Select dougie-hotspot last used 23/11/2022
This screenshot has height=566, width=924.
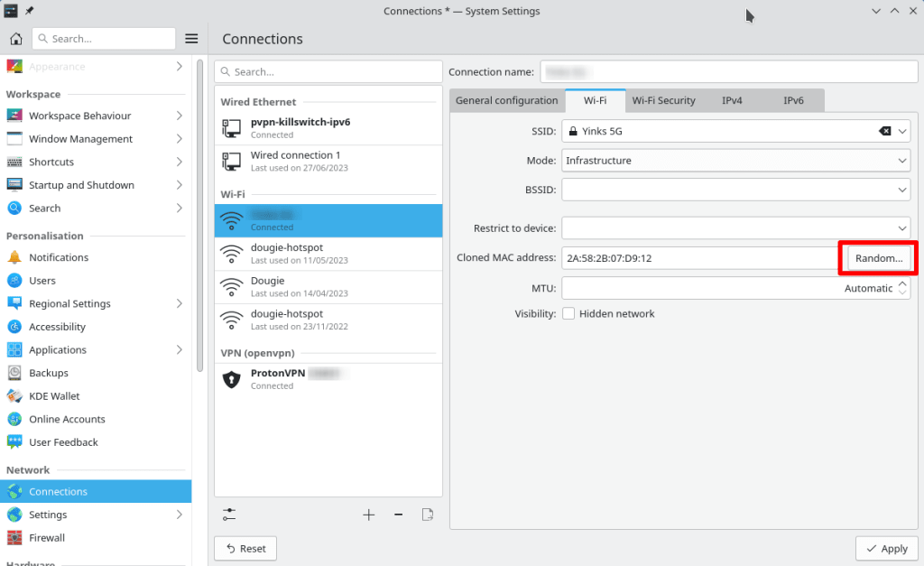pos(328,320)
